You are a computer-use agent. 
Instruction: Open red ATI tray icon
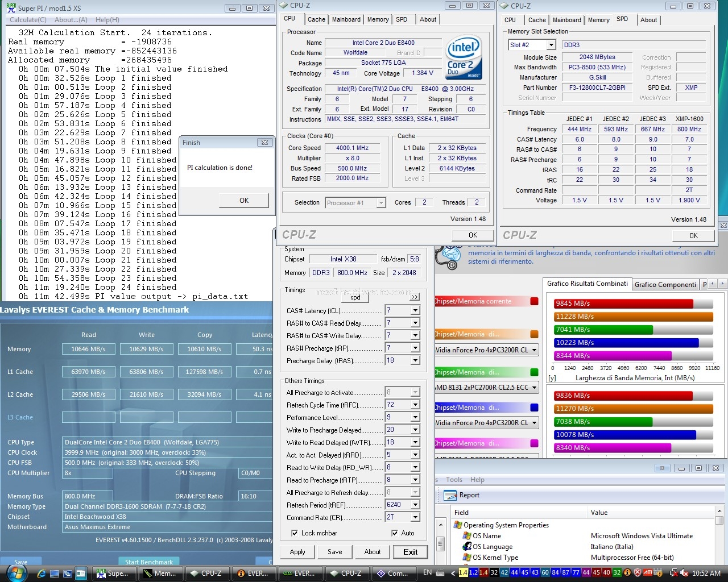tap(648, 573)
